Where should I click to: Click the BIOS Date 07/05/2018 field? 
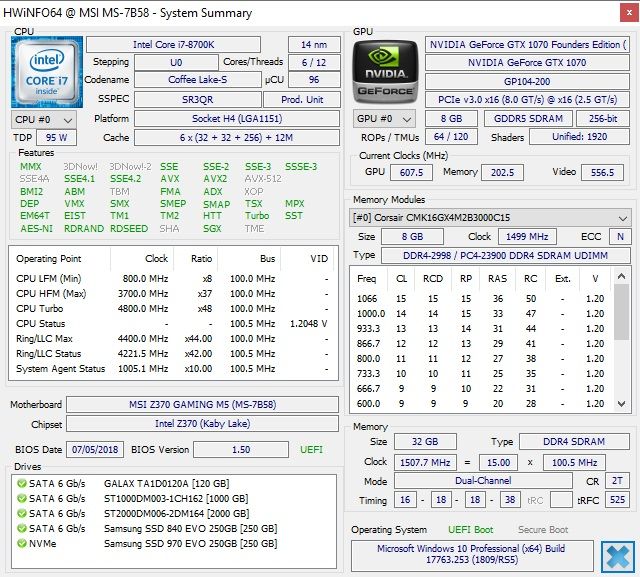coord(95,450)
